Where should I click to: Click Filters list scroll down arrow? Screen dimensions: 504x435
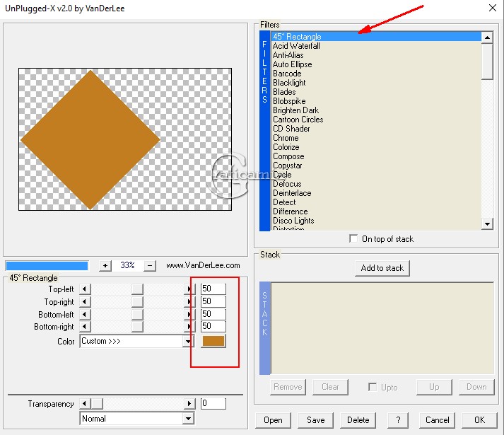click(487, 224)
